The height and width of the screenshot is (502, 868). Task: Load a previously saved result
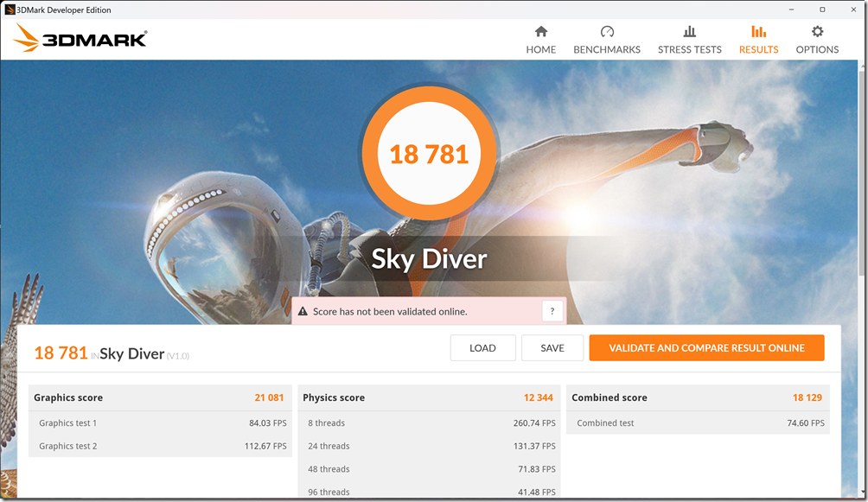point(482,347)
